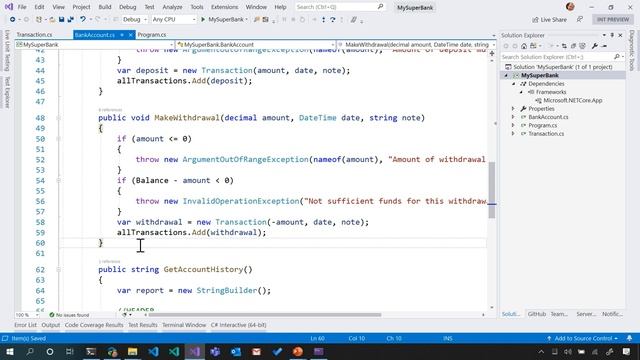Toggle pin on BankAccount.cs tab

coord(122,35)
